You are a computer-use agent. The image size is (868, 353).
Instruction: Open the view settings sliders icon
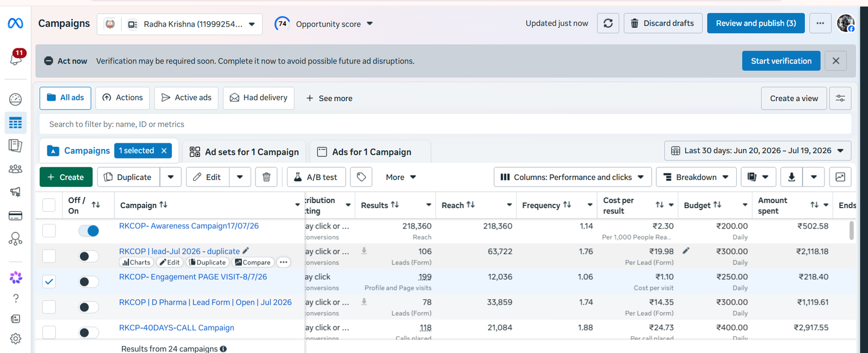coord(840,98)
